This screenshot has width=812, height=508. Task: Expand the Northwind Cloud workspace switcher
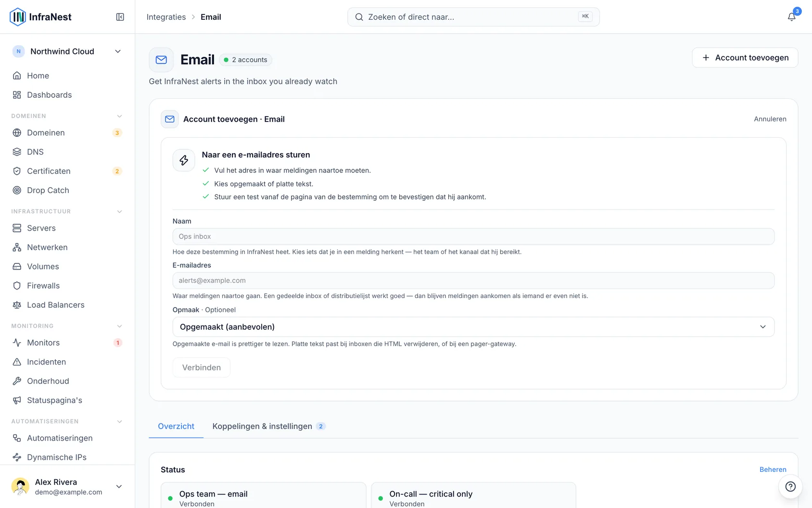[x=67, y=52]
